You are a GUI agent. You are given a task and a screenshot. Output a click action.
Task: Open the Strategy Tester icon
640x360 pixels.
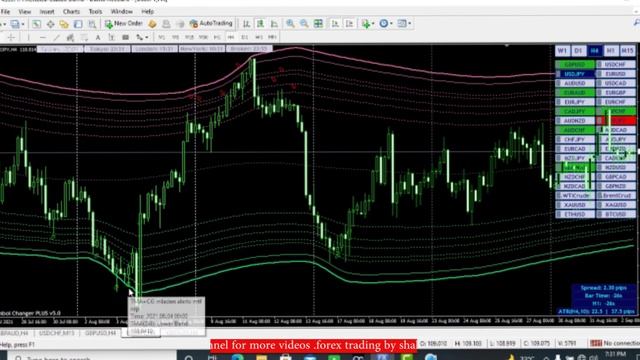click(92, 24)
